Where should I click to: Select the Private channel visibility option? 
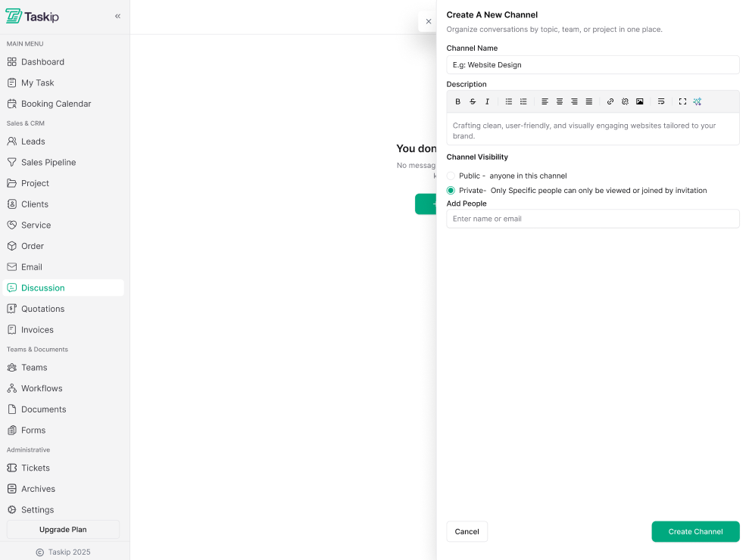[x=451, y=191]
